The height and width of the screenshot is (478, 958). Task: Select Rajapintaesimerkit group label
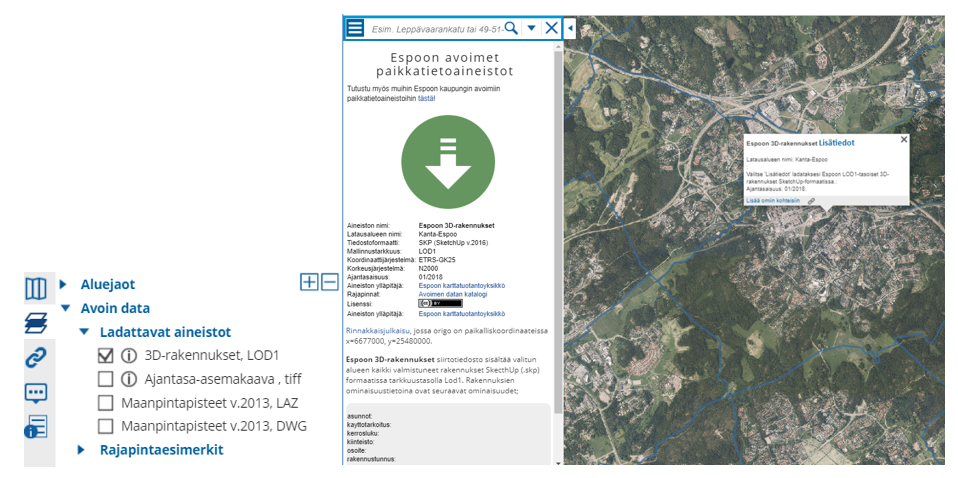pyautogui.click(x=162, y=450)
